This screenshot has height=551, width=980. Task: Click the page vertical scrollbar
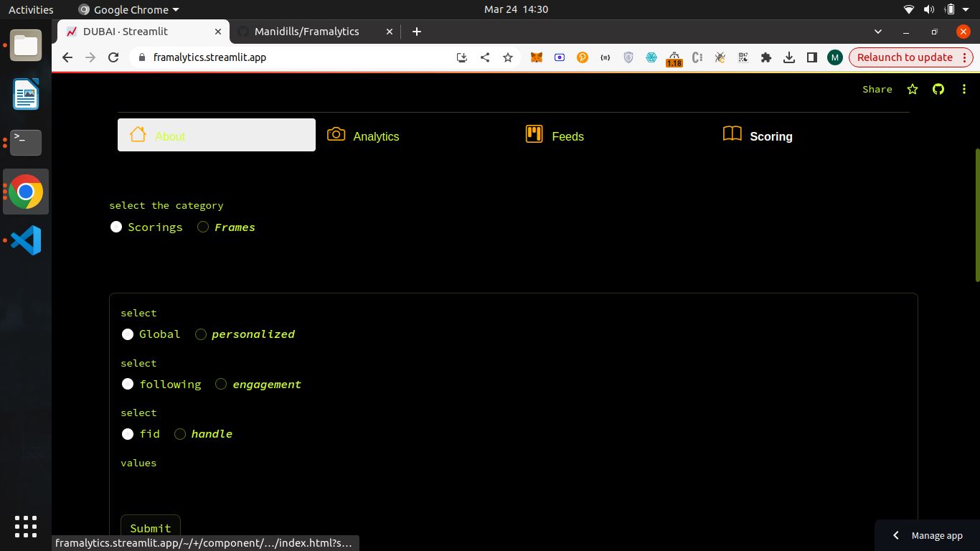977,215
